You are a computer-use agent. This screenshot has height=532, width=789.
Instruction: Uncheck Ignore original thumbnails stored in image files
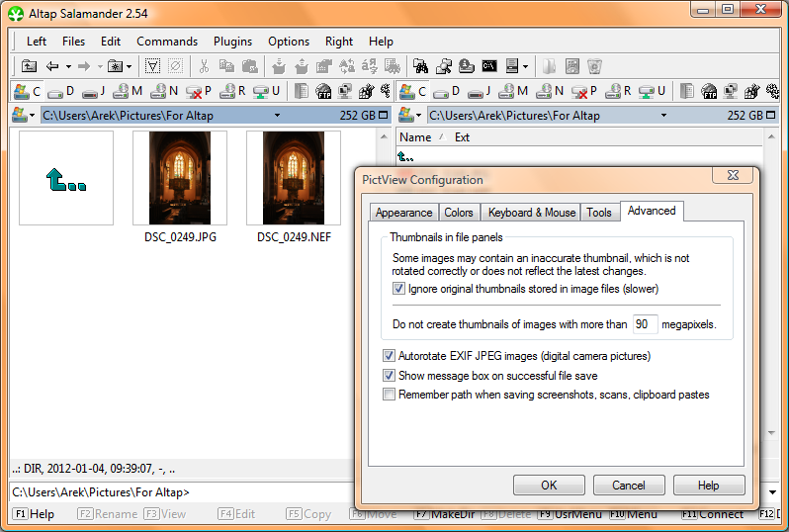point(398,290)
